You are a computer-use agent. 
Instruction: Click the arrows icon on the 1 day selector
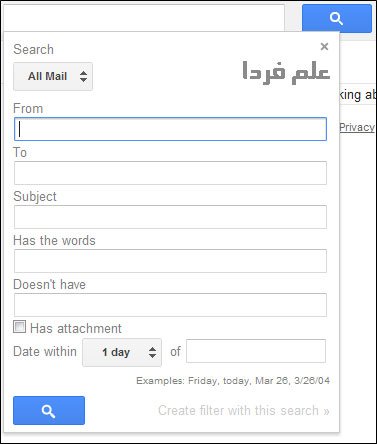pyautogui.click(x=152, y=352)
